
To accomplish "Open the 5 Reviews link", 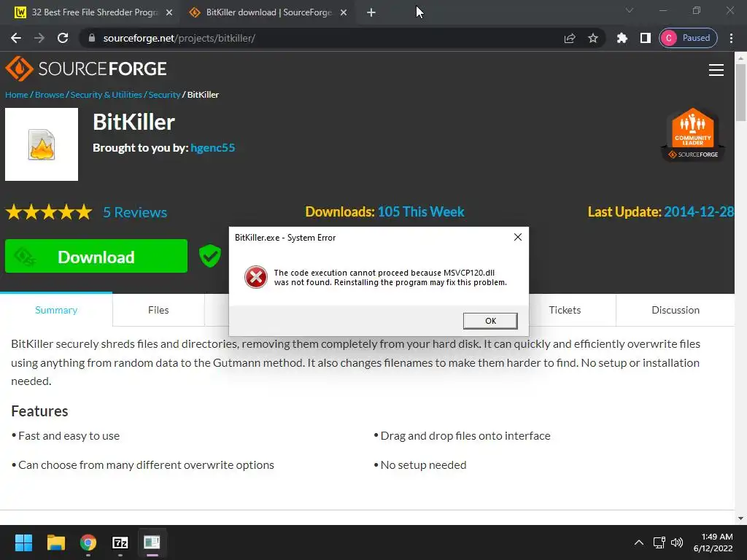I will tap(135, 212).
